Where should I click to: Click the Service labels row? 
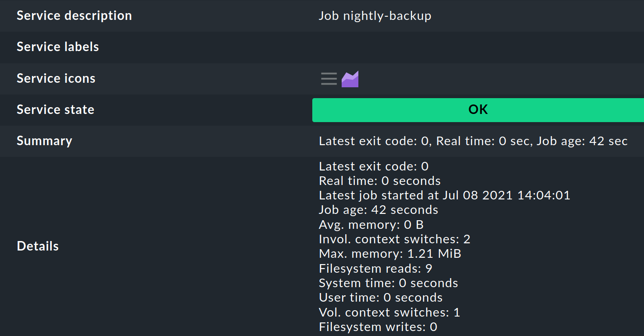coord(57,47)
